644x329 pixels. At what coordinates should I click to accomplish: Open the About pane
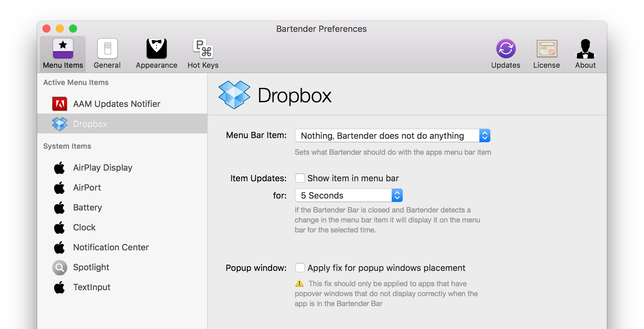585,54
